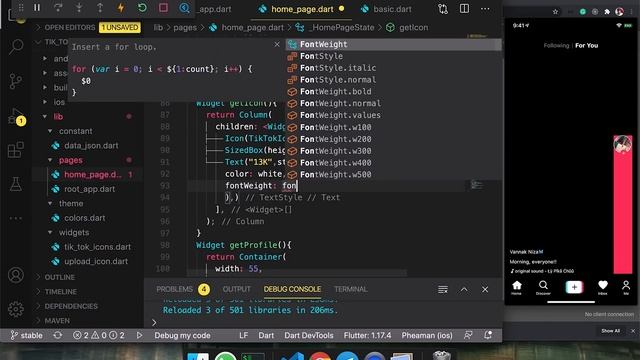Click the debug Step Out icon

tap(100, 8)
